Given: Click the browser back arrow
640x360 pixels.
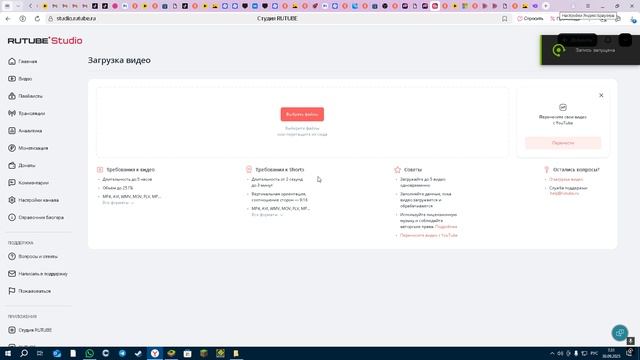Looking at the screenshot, I should click(x=8, y=19).
